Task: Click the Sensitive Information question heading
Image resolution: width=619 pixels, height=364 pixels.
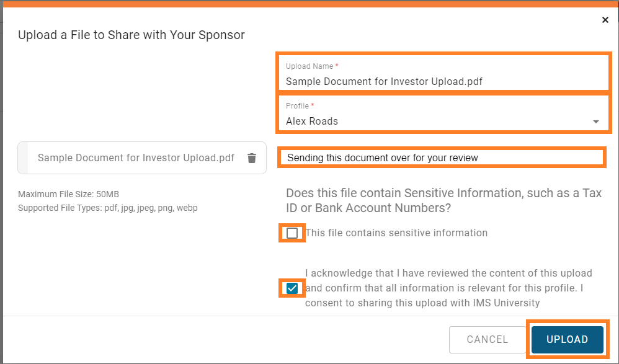Action: (x=443, y=200)
